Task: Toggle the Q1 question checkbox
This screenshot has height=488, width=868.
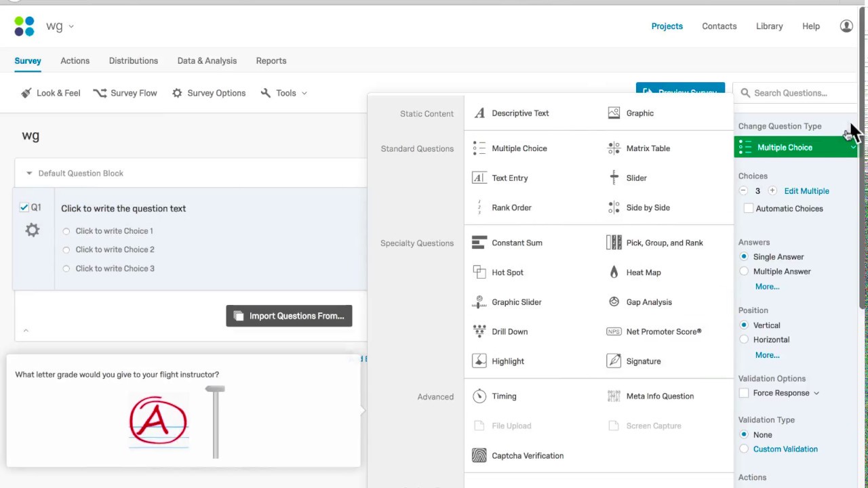Action: [24, 207]
